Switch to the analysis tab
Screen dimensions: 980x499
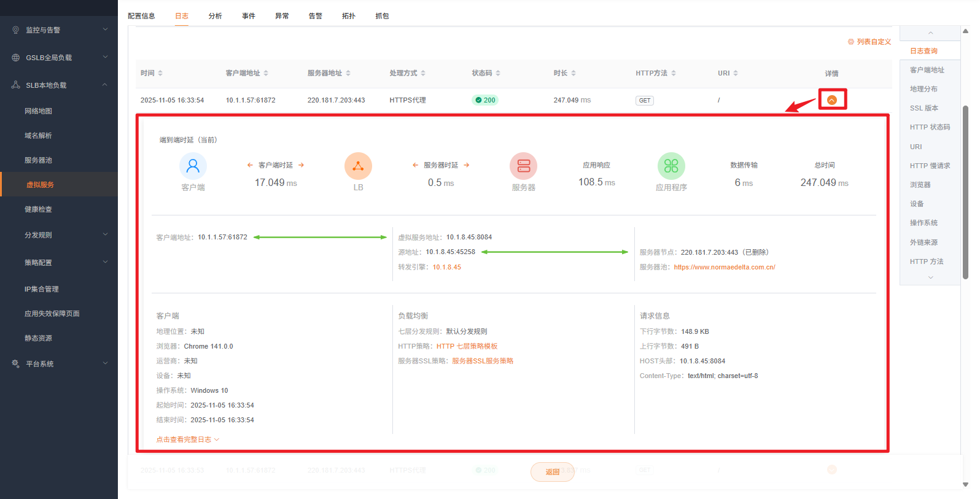tap(215, 16)
